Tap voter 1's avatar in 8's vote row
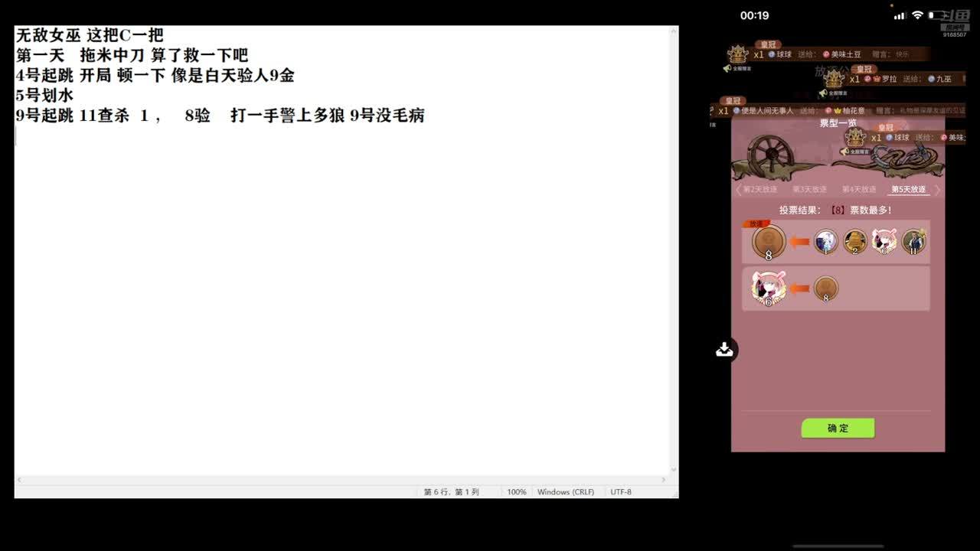The width and height of the screenshot is (980, 551). coord(825,242)
